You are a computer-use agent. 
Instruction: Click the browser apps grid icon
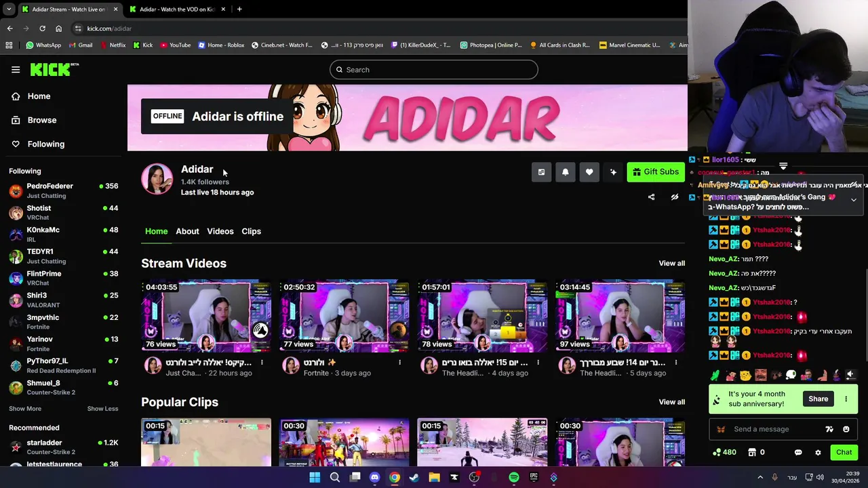[x=9, y=45]
